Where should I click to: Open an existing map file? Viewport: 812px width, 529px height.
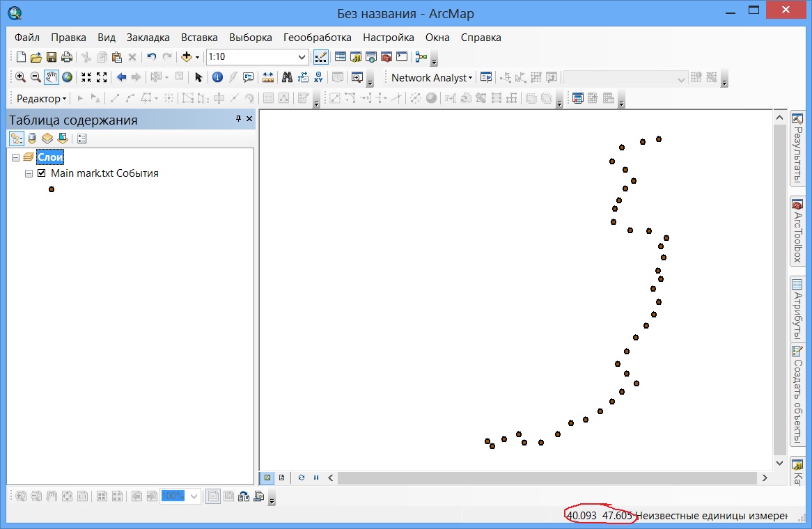coord(36,57)
